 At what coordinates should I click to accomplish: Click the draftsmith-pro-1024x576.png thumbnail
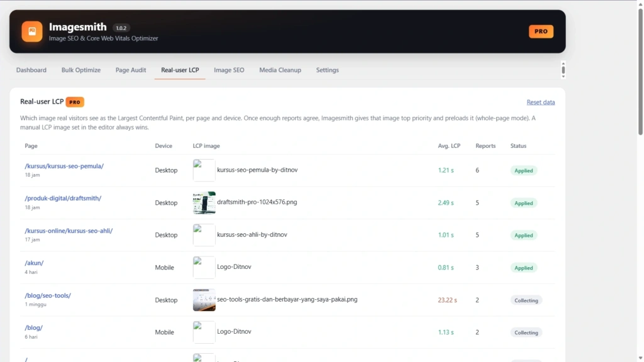click(204, 203)
